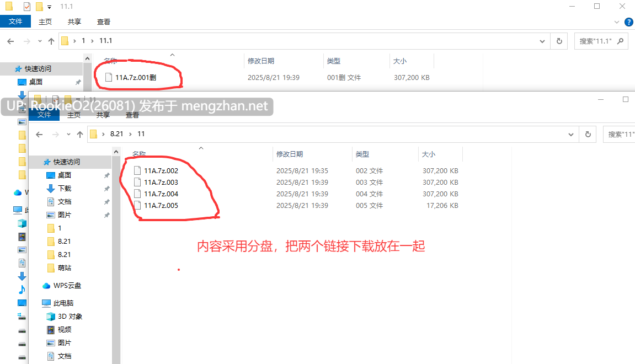Open 桌面 in the 11 window sidebar
The image size is (635, 364).
pyautogui.click(x=65, y=175)
